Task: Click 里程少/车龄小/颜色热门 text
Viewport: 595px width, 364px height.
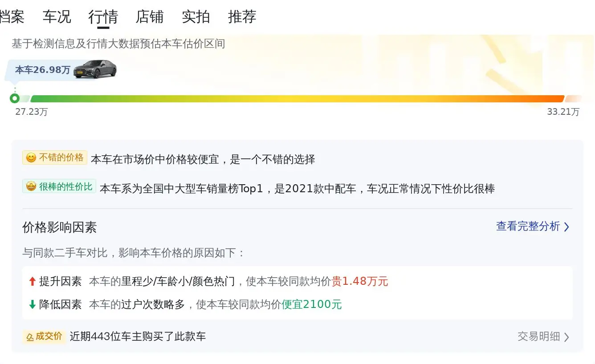Action: [x=178, y=281]
